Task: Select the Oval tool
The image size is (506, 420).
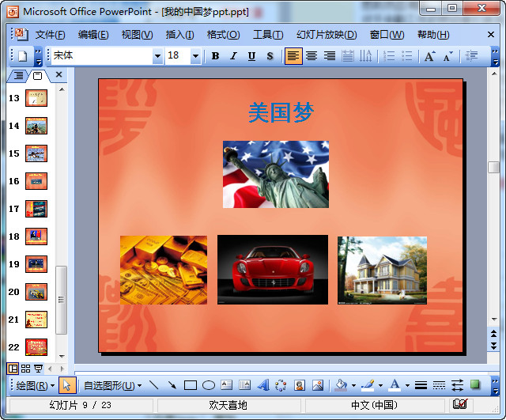Action: [209, 385]
